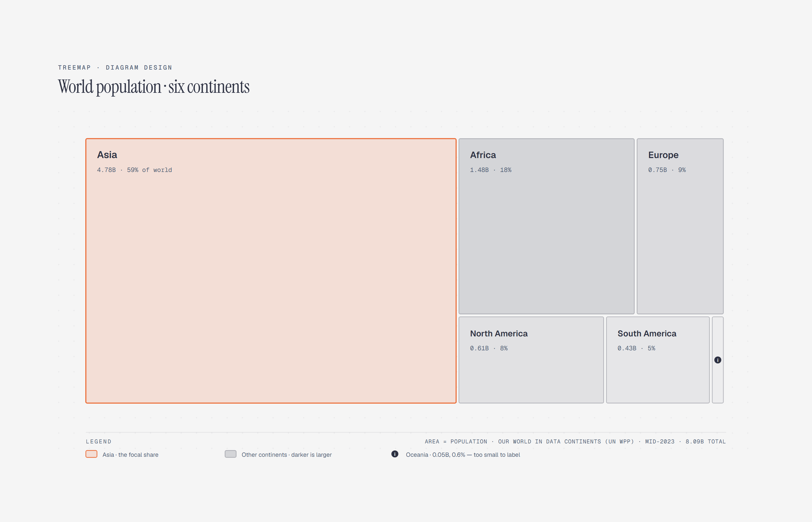
Task: Click the 'LEGEND' label
Action: pyautogui.click(x=98, y=441)
